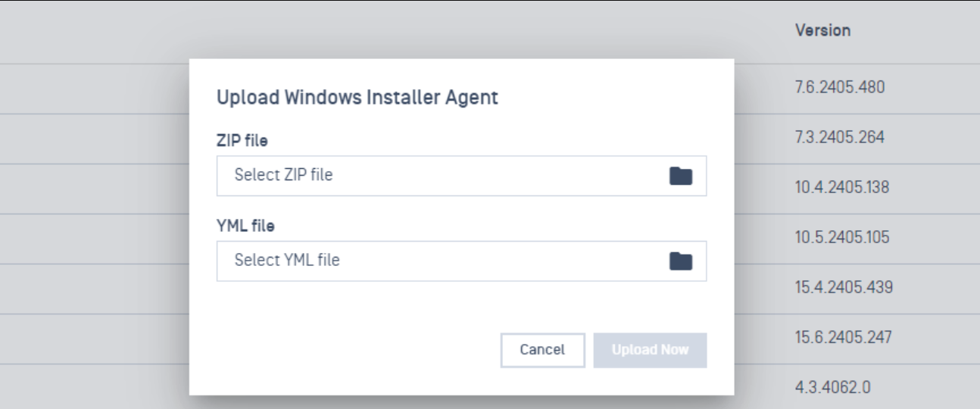The image size is (980, 409).
Task: Choose the version 15.4.2405.439 entry
Action: [x=843, y=288]
